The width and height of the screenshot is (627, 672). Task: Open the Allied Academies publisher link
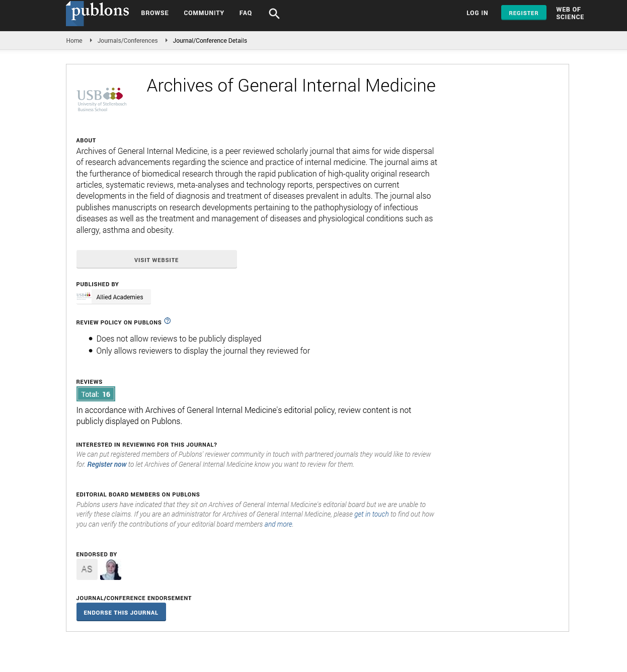[x=120, y=297]
